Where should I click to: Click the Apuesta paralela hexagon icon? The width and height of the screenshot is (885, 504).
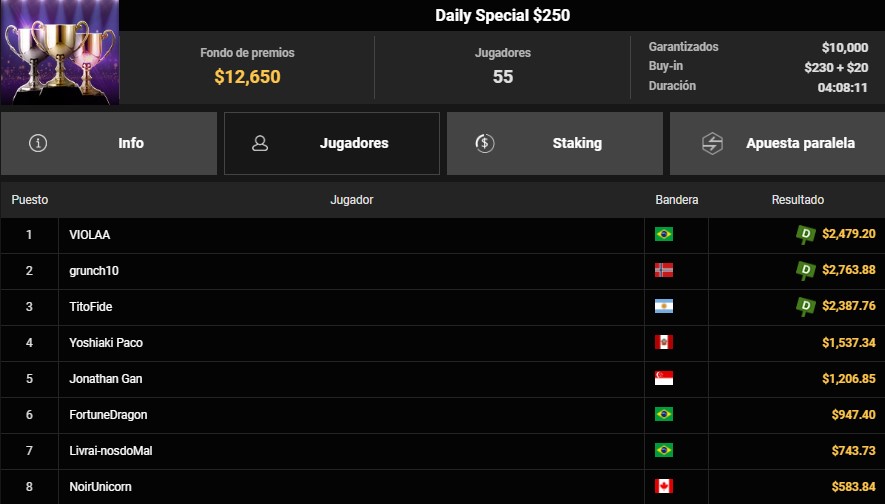(x=713, y=143)
